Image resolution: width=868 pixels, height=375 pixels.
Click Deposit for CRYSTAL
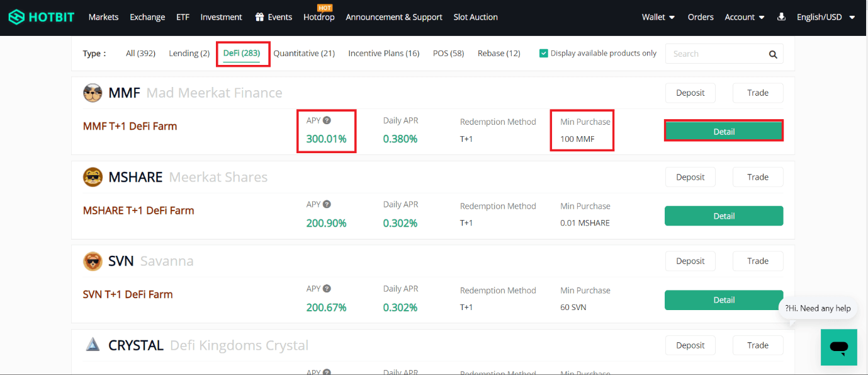[x=690, y=345]
